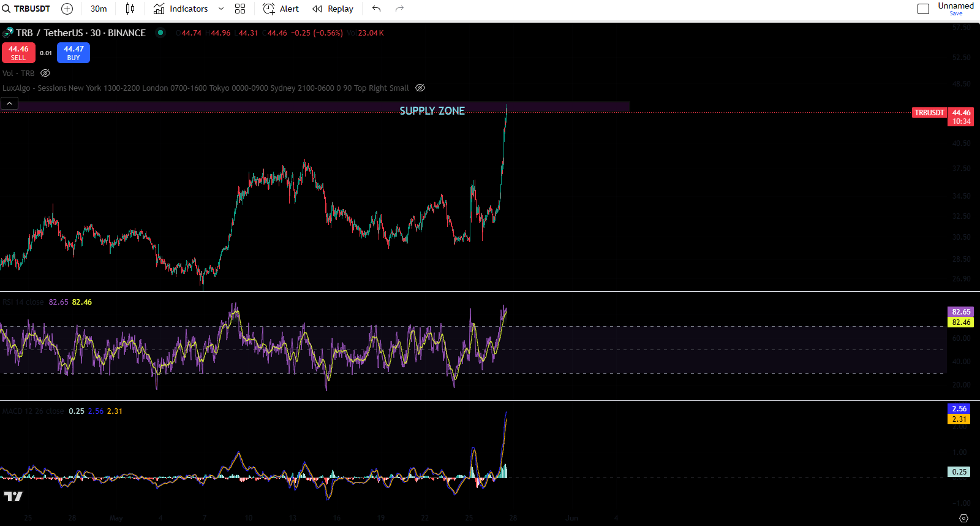Toggle visibility of Vol TRB indicator
The image size is (980, 526).
(x=45, y=73)
